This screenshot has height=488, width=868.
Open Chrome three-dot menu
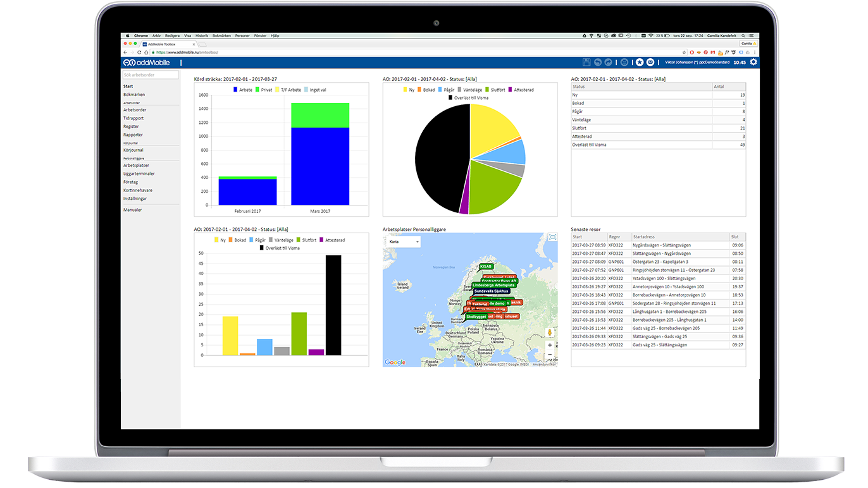(754, 52)
